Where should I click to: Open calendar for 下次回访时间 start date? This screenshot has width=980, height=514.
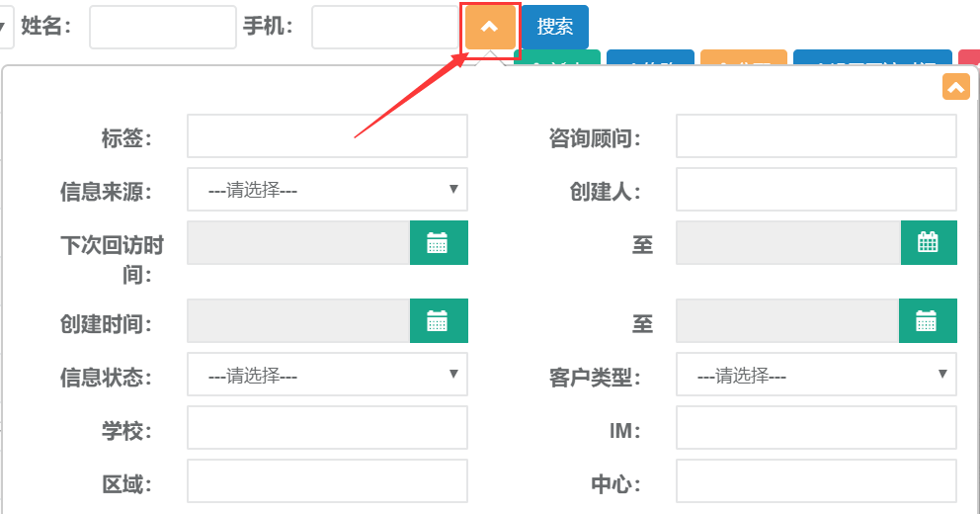[x=438, y=243]
